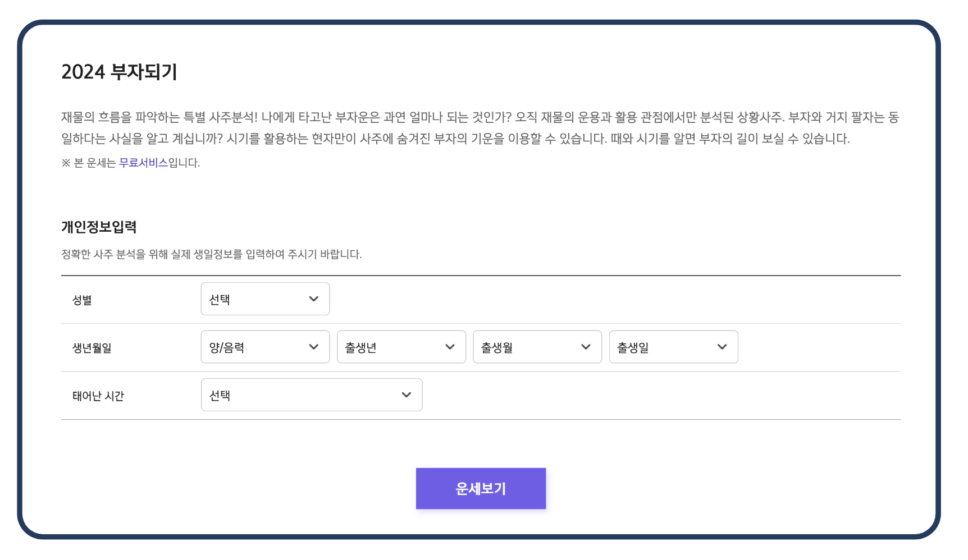Click the ※ note marker beside 무료서비스 text

67,163
